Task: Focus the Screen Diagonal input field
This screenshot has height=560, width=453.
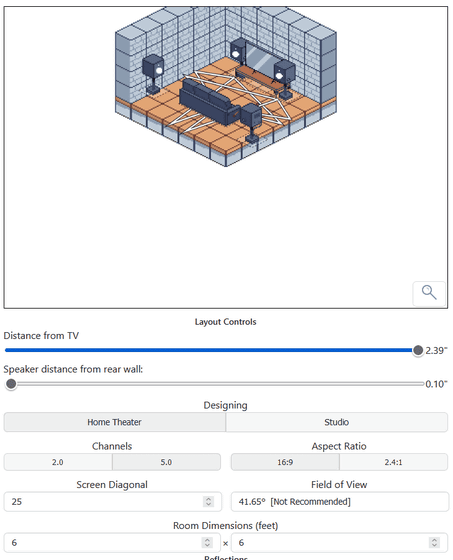Action: coord(113,501)
